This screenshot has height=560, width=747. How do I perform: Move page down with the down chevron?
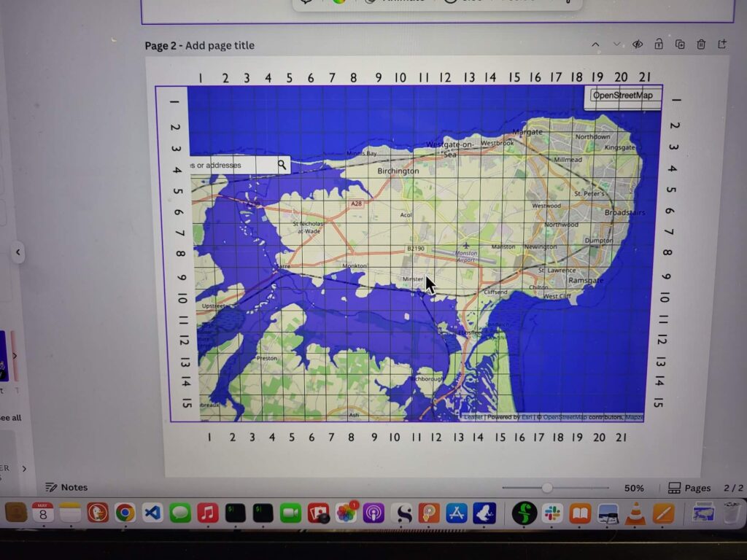[x=616, y=44]
